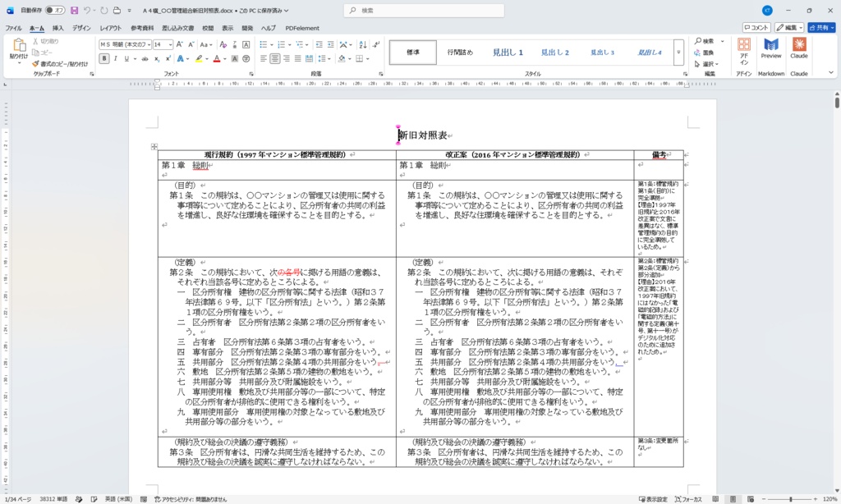Open the font name dropdown (MS 明朝)
The height and width of the screenshot is (504, 841).
pyautogui.click(x=149, y=44)
